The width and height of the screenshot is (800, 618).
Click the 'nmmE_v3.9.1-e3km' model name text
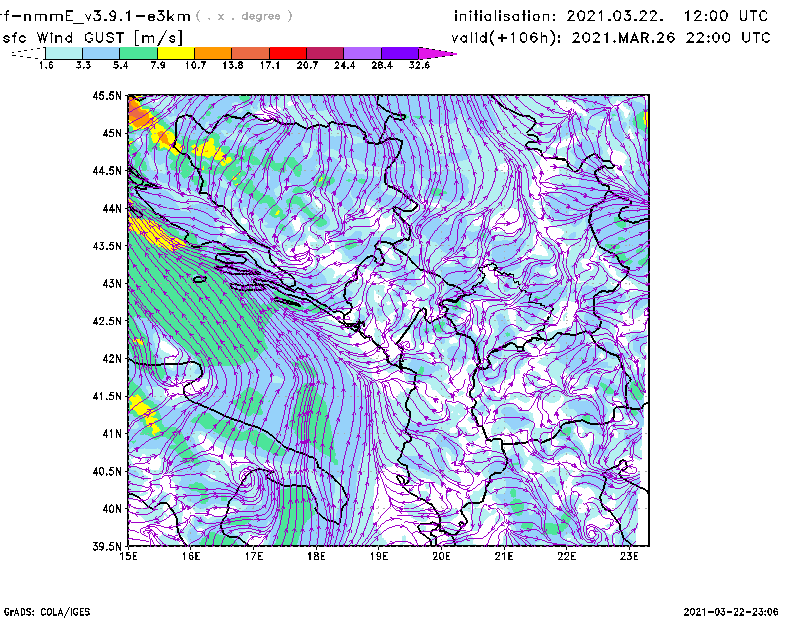click(x=107, y=16)
